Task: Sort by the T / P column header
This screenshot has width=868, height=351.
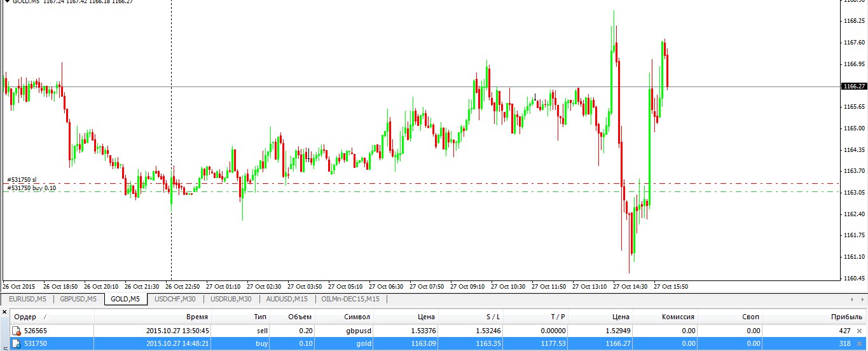Action: point(535,317)
